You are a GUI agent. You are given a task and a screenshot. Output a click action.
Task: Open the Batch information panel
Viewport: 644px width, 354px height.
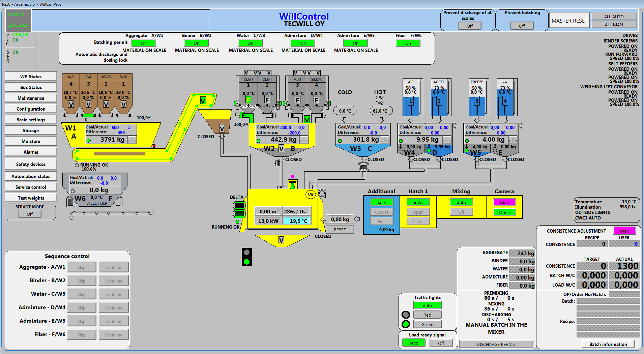point(608,344)
